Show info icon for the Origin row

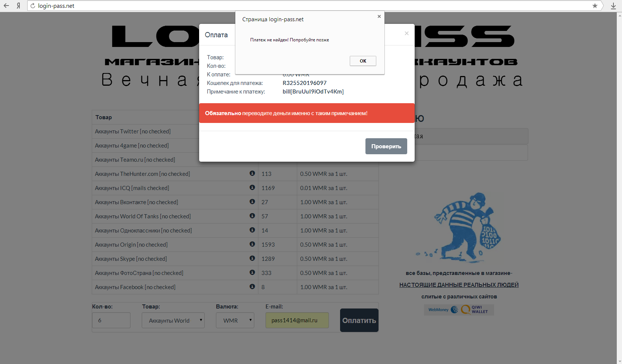[252, 244]
